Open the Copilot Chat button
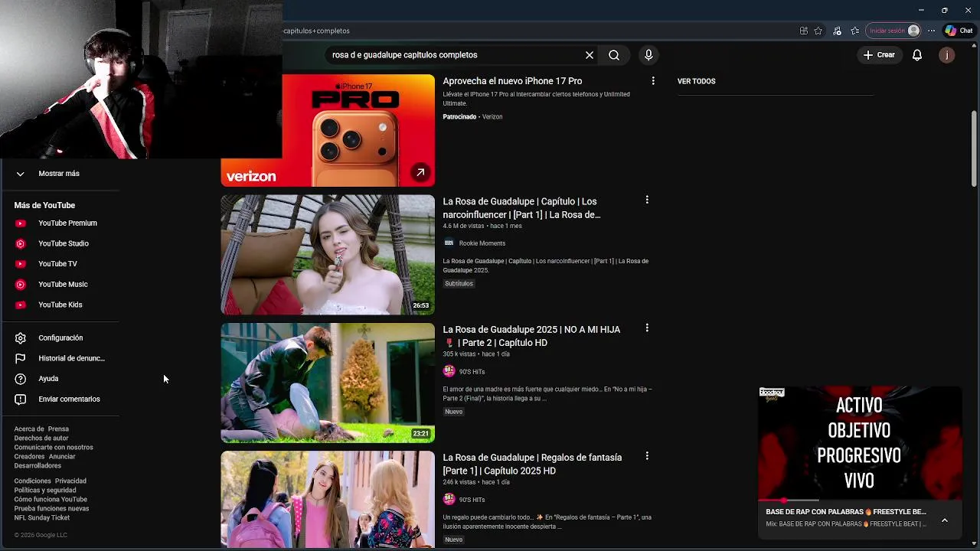 959,31
